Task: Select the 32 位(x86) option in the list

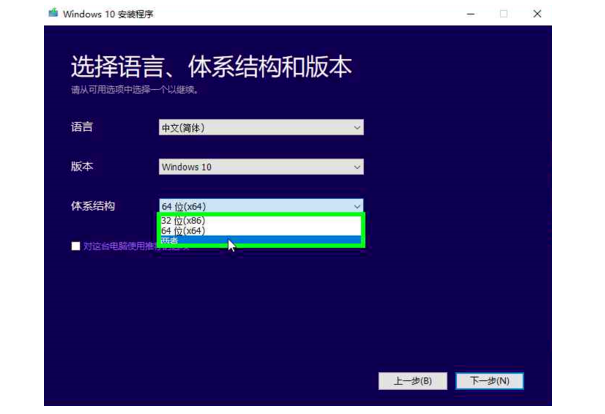Action: 261,221
